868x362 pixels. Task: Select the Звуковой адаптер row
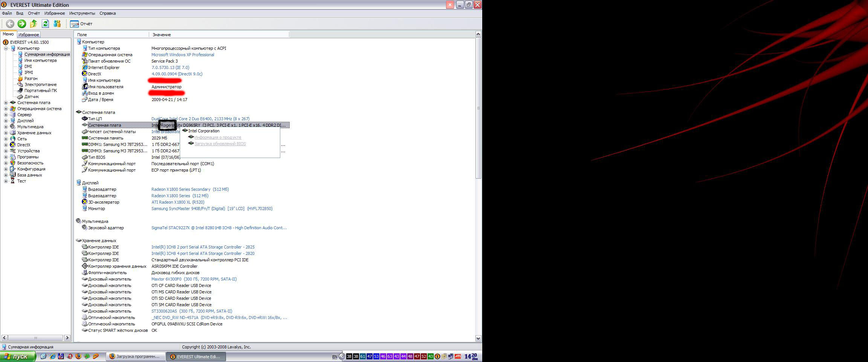[184, 228]
